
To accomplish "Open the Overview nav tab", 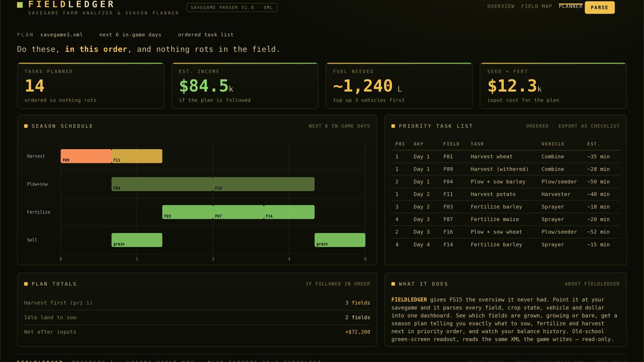I will coord(501,6).
